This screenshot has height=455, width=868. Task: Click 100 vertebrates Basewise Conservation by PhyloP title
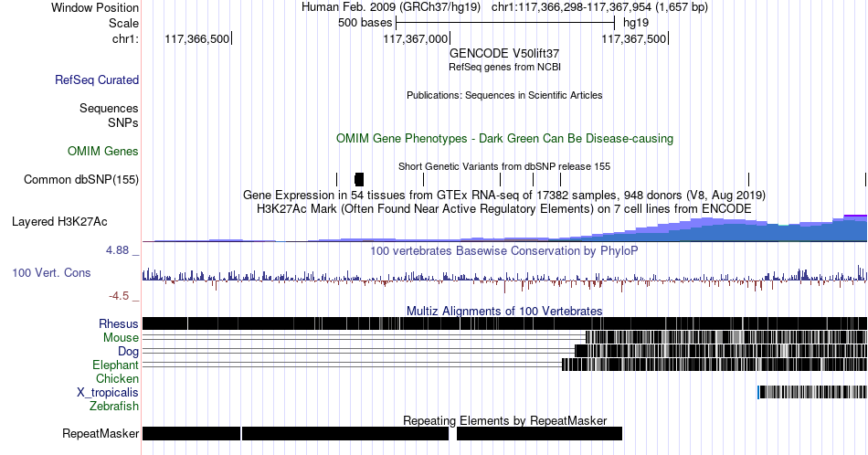coord(504,250)
